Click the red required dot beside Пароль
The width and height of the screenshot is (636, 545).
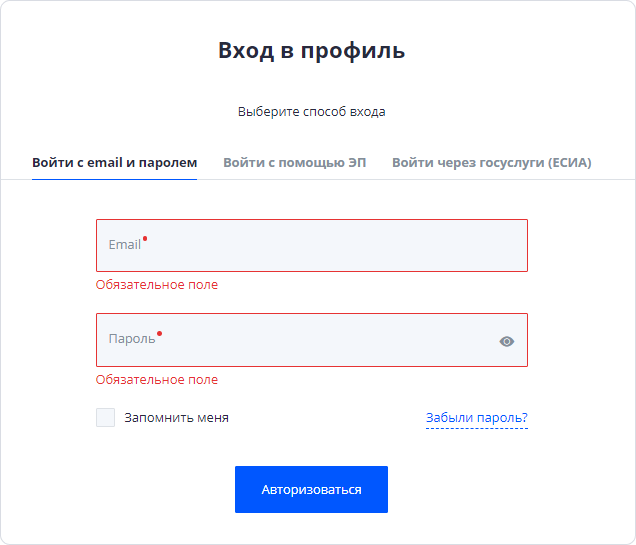tap(159, 333)
